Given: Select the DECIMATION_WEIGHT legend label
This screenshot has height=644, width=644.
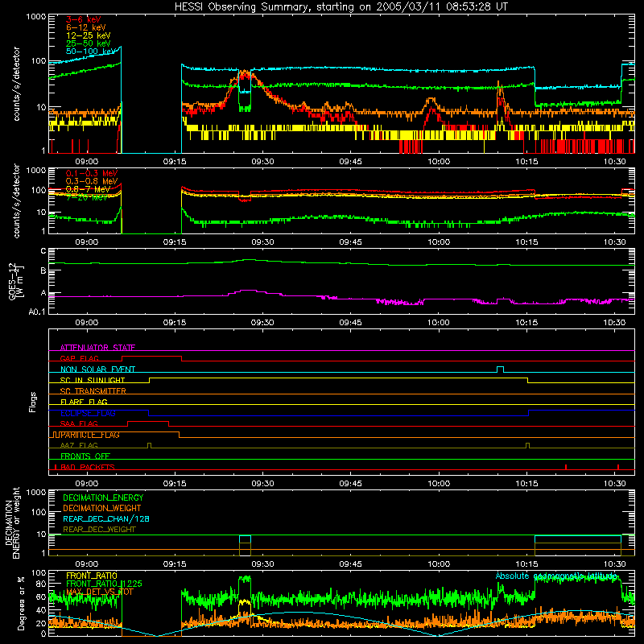Looking at the screenshot, I should pyautogui.click(x=102, y=508).
